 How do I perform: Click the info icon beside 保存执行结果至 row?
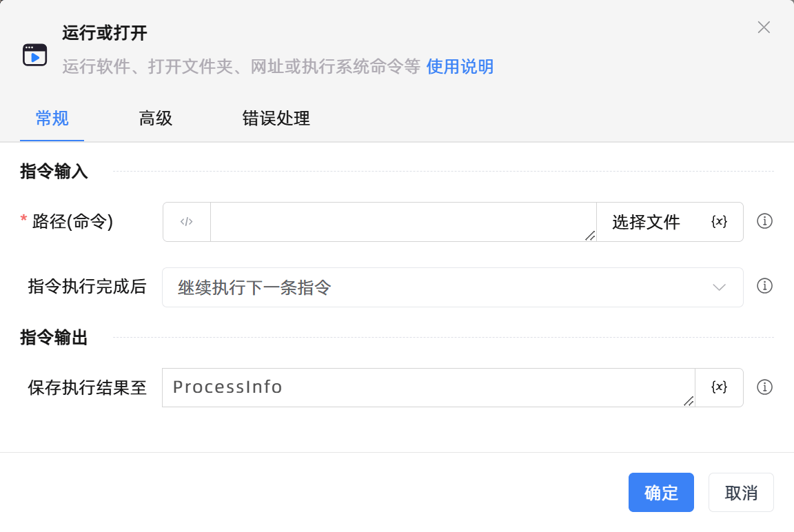764,387
